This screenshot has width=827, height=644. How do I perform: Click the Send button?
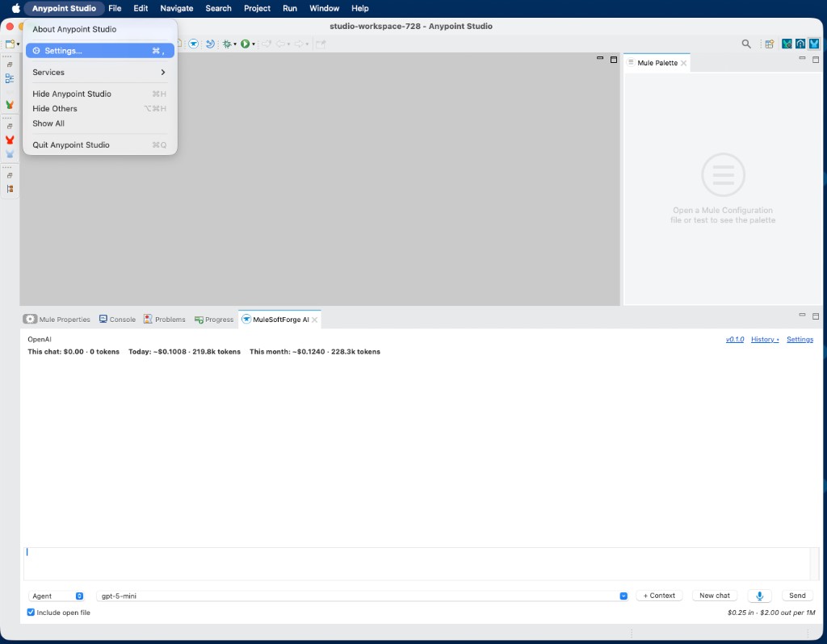click(797, 596)
